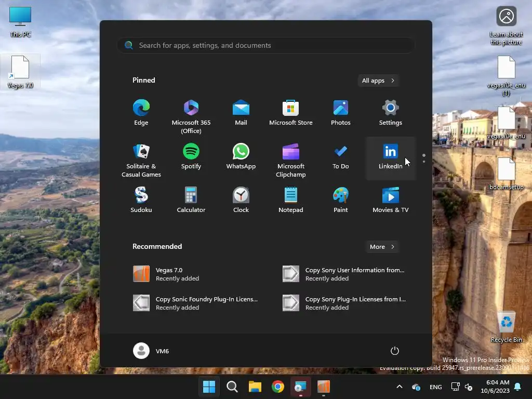Screen dimensions: 532x399
Task: Open the Paint app
Action: pos(341,200)
